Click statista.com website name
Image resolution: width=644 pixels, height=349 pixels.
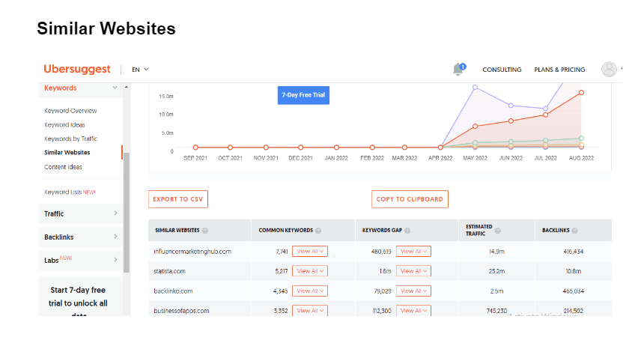click(x=169, y=271)
